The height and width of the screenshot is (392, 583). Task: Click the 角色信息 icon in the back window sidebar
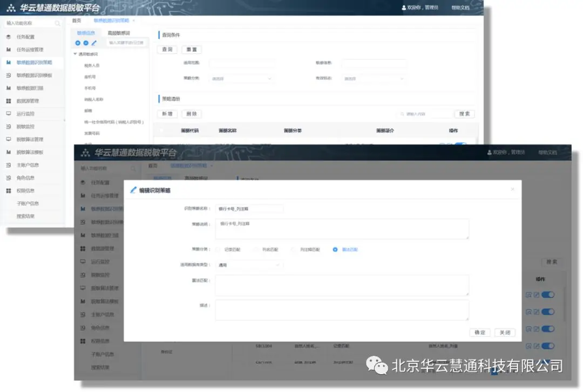[9, 177]
